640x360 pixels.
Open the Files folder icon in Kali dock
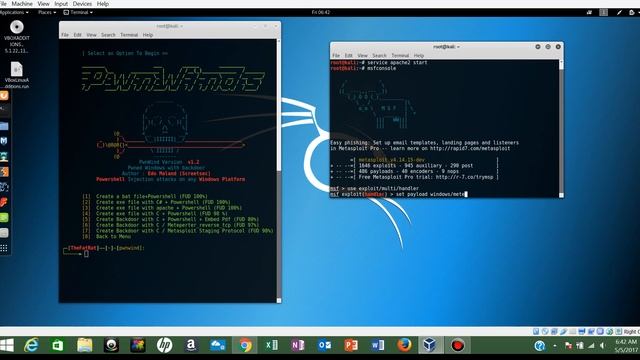coord(4,126)
